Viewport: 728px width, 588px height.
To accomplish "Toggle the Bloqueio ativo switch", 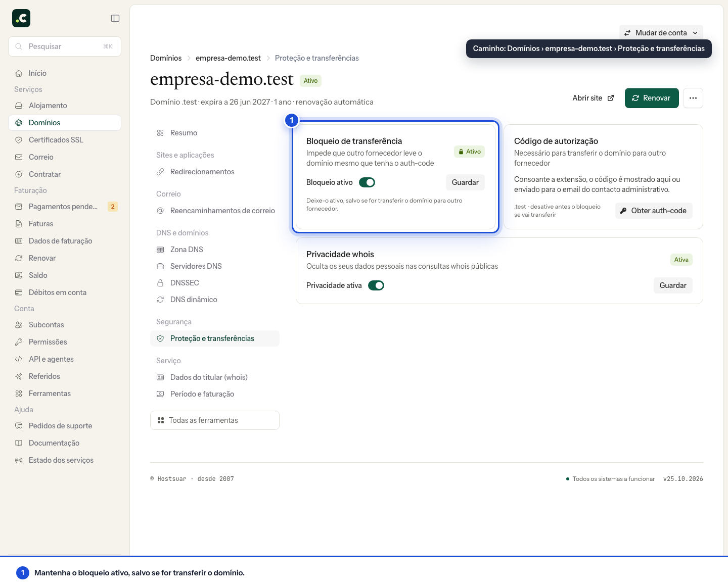I will (367, 182).
